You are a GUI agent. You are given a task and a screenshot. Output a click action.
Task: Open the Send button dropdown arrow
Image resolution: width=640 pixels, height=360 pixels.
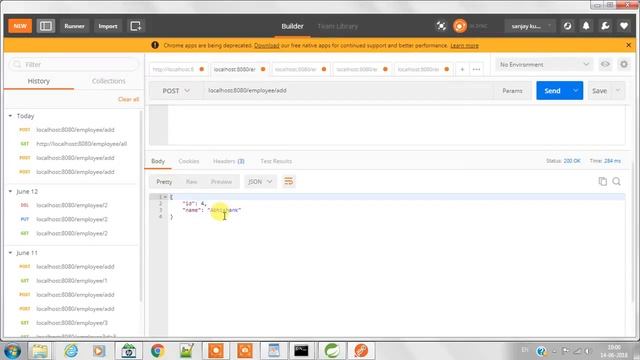576,91
